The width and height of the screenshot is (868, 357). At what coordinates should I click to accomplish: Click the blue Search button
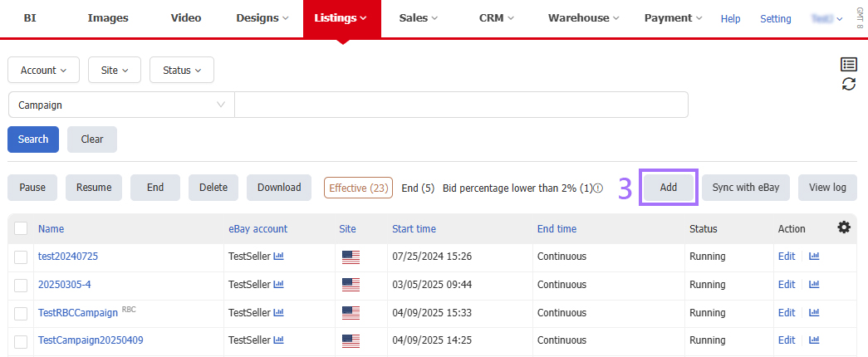33,139
